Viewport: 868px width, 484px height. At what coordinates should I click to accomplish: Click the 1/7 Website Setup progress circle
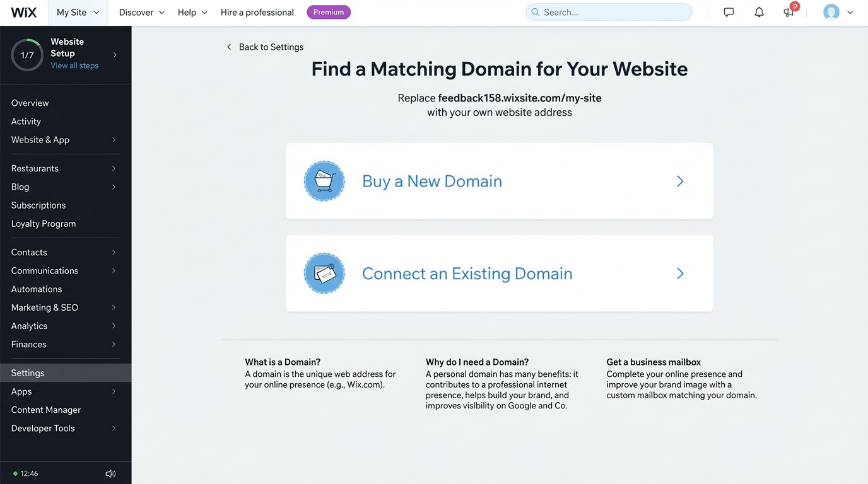[x=27, y=54]
